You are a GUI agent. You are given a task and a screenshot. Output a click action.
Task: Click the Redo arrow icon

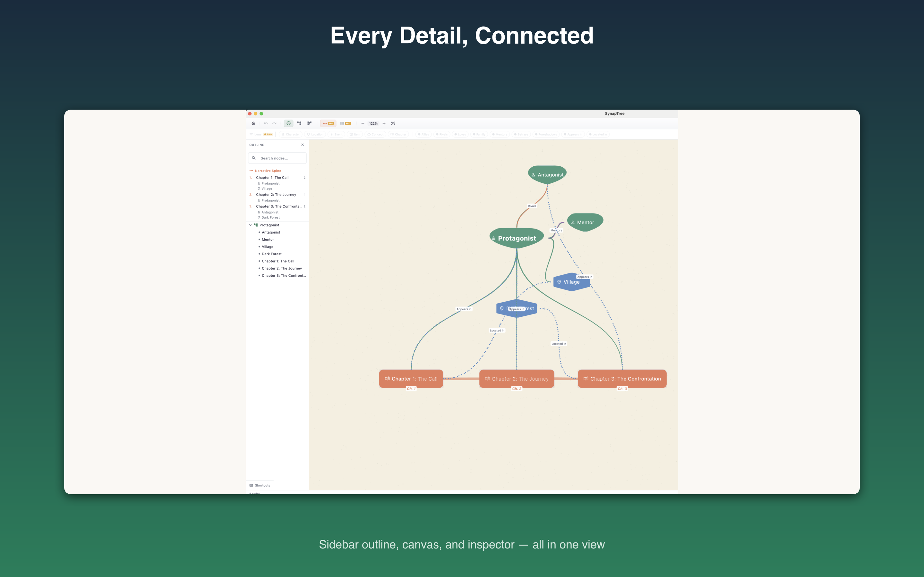[275, 123]
